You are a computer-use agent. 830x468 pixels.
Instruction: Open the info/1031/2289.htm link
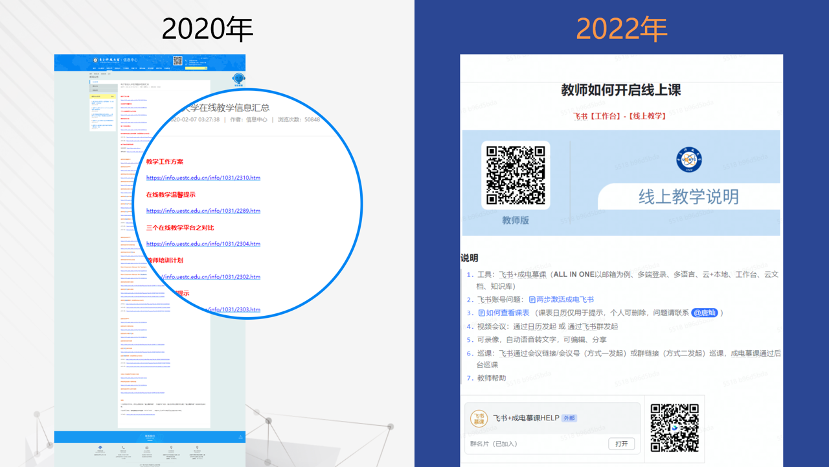(x=203, y=211)
